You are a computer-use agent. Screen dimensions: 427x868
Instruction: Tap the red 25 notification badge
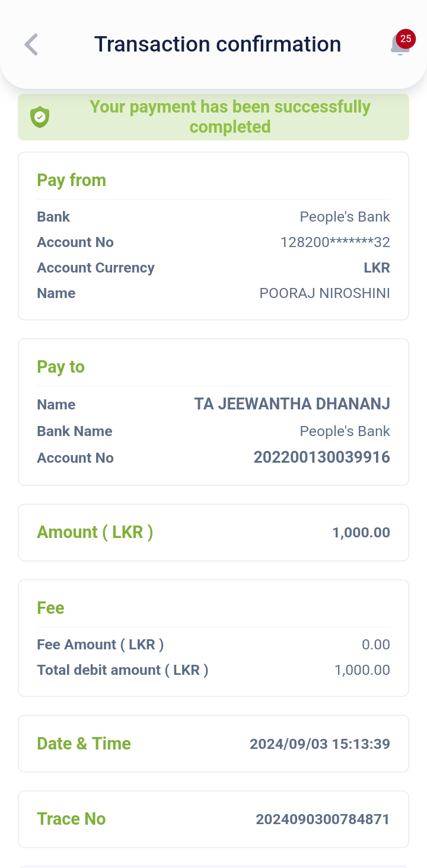[406, 39]
